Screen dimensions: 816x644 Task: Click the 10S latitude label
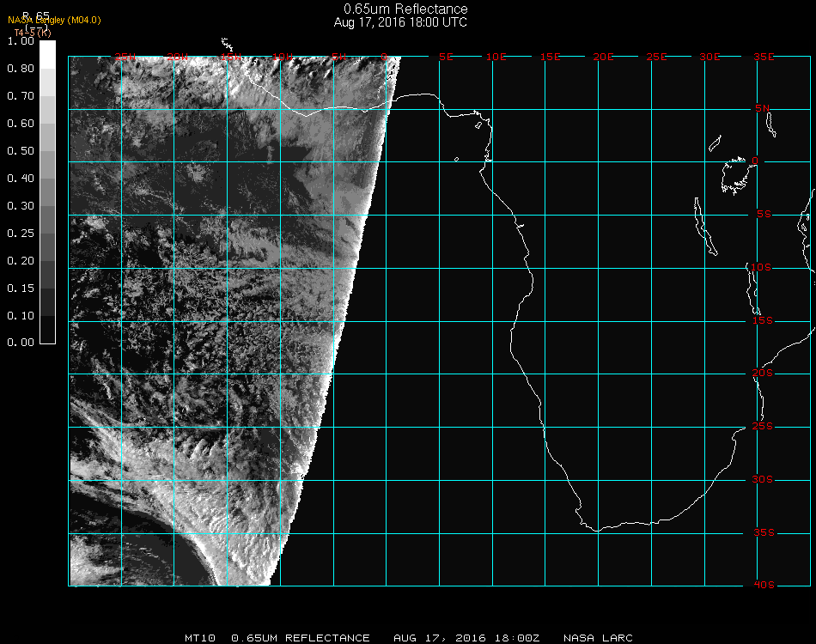tap(761, 267)
